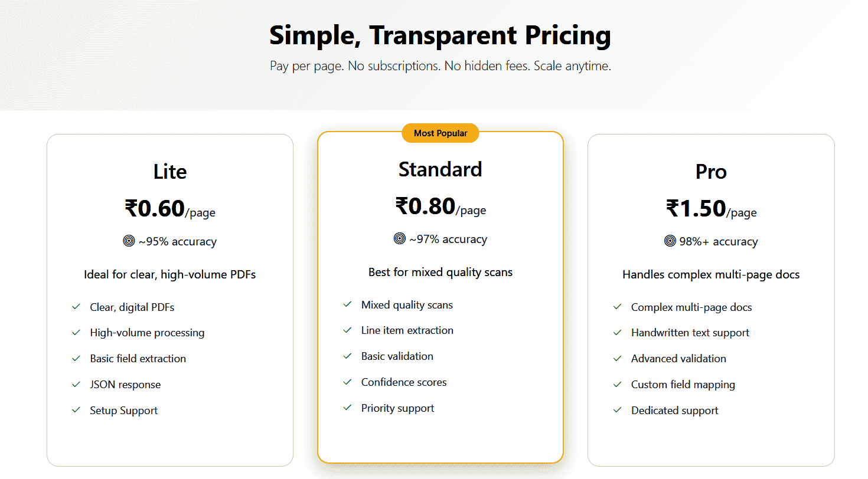Click checkmark beside Confidence scores

347,382
